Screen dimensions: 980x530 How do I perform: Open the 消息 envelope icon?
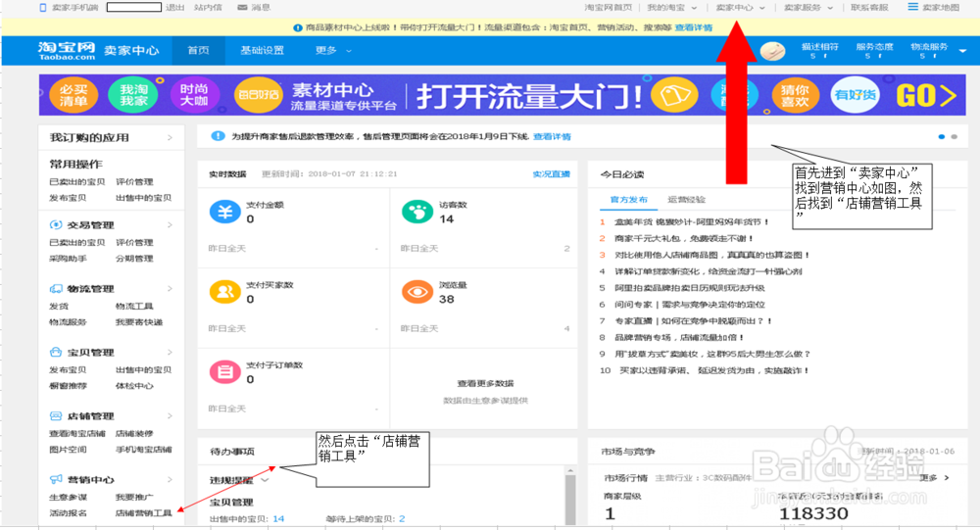(x=242, y=8)
